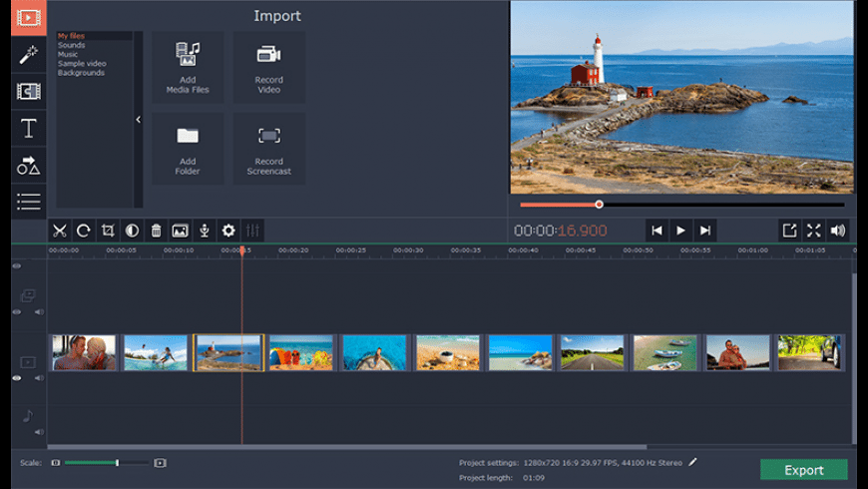Open Color Adjustments half-circle icon
Screen dimensions: 868x489
(x=132, y=231)
